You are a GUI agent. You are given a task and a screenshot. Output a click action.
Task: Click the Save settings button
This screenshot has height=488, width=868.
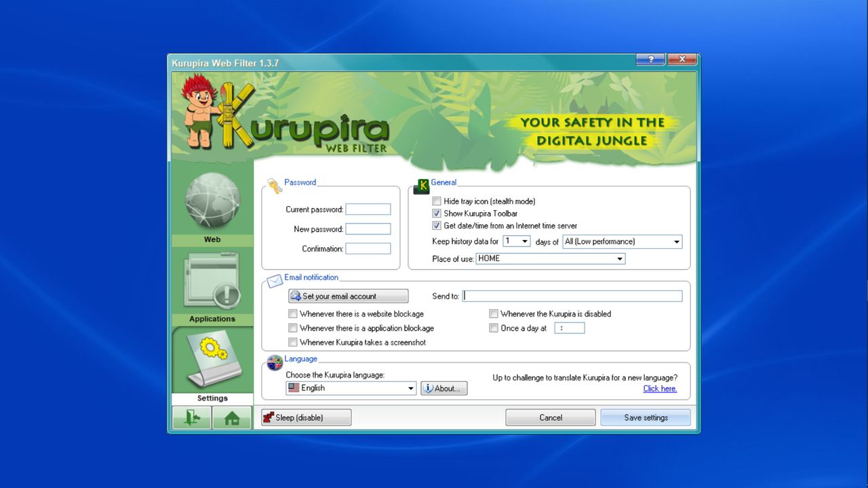(646, 418)
